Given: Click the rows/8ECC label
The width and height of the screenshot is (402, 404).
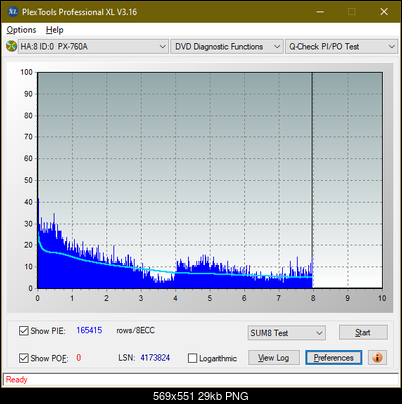Looking at the screenshot, I should pos(135,330).
